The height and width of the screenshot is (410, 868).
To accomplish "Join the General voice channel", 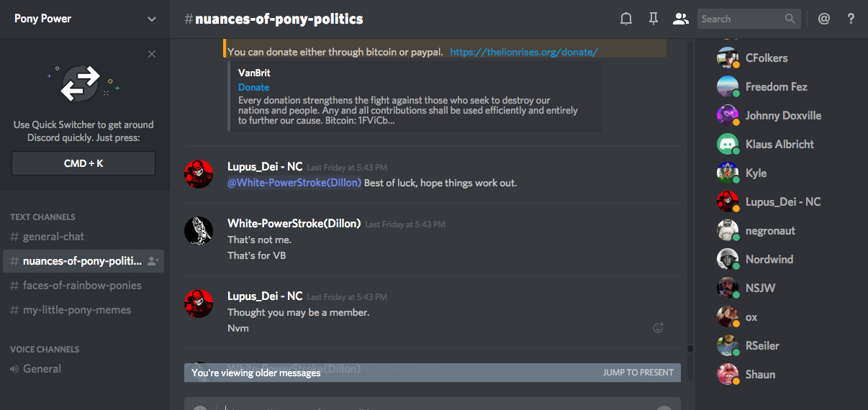I will [x=42, y=369].
